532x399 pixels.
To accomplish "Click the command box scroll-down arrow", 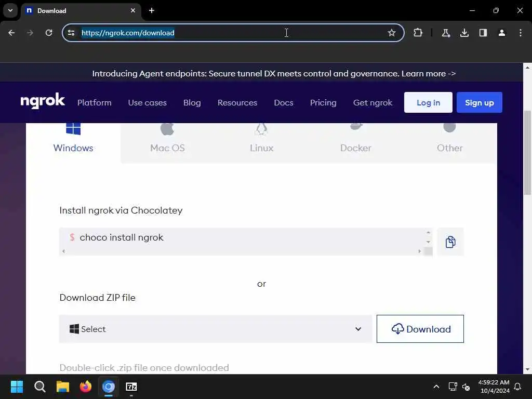I will [428, 242].
